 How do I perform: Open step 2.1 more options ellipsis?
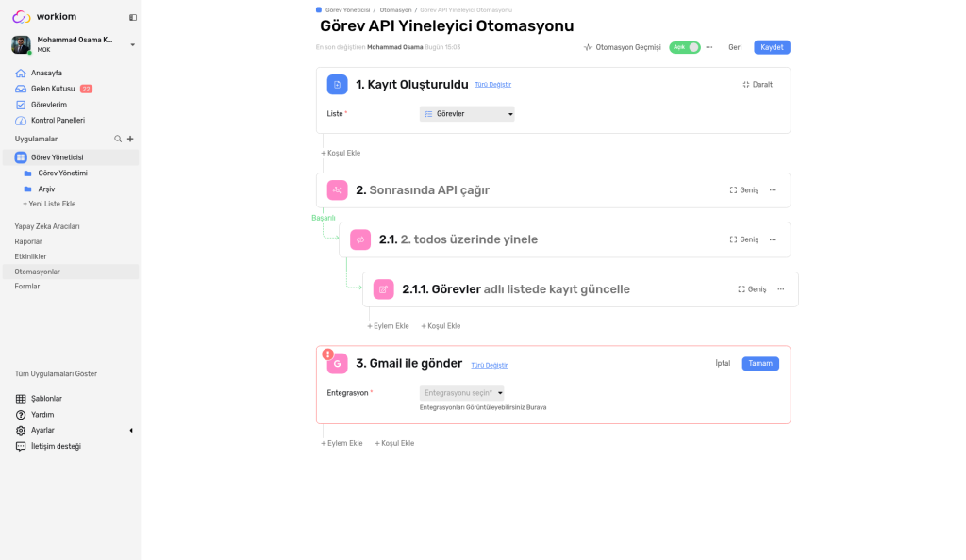pyautogui.click(x=773, y=240)
